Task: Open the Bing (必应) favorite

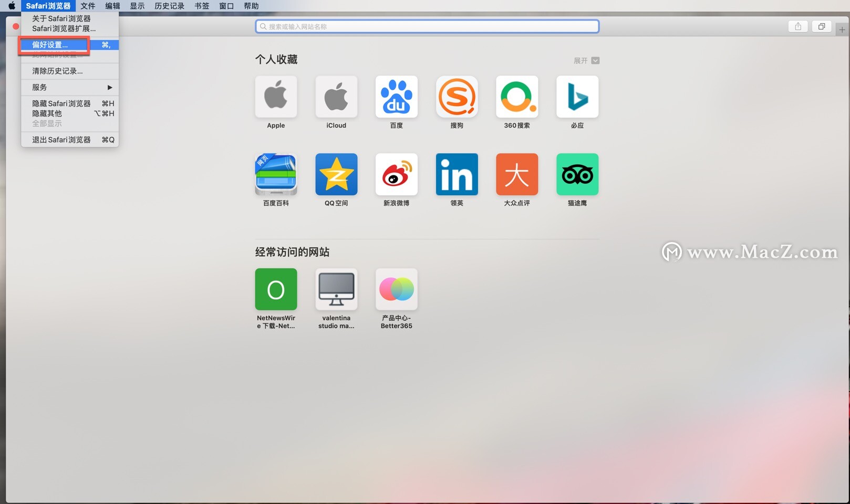Action: 577,97
